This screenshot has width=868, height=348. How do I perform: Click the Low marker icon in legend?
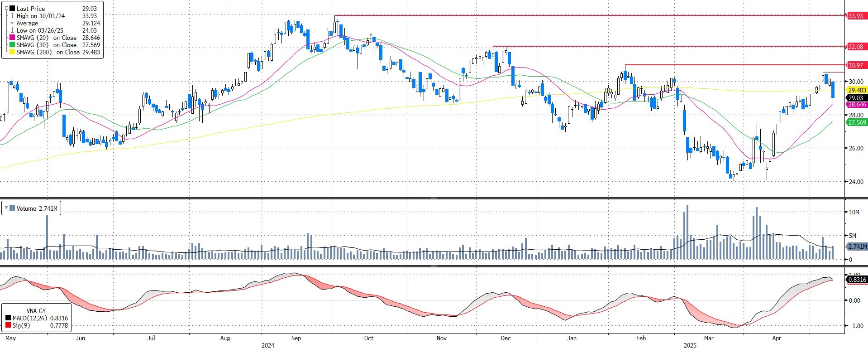click(x=12, y=30)
